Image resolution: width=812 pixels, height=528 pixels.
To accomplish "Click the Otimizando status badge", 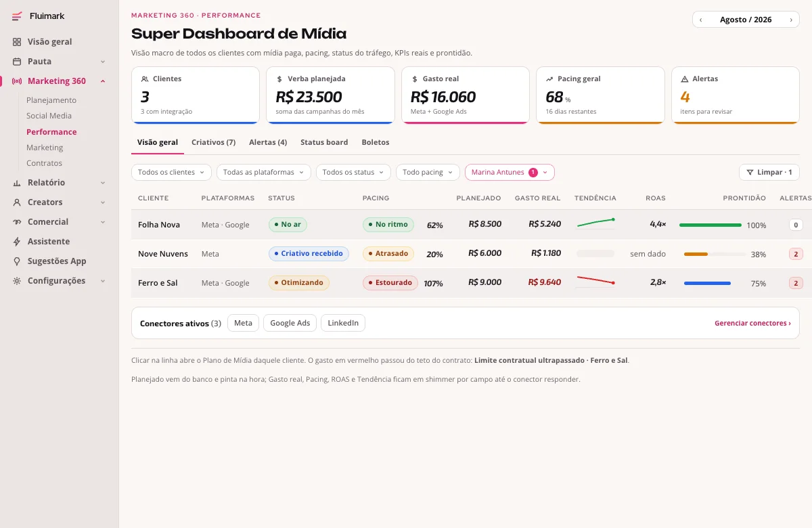I will pos(298,283).
